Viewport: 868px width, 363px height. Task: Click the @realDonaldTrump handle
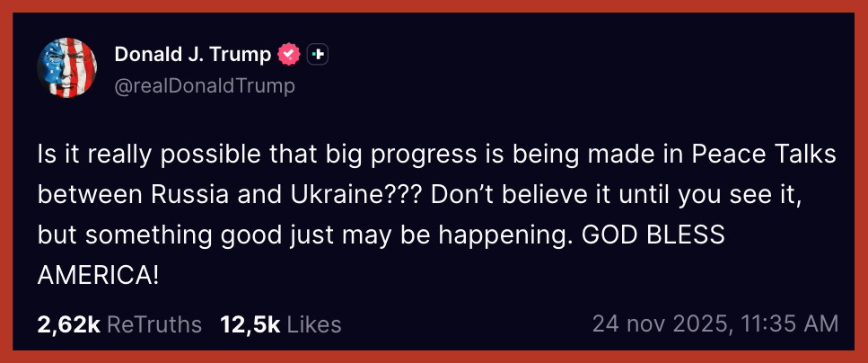(x=205, y=86)
